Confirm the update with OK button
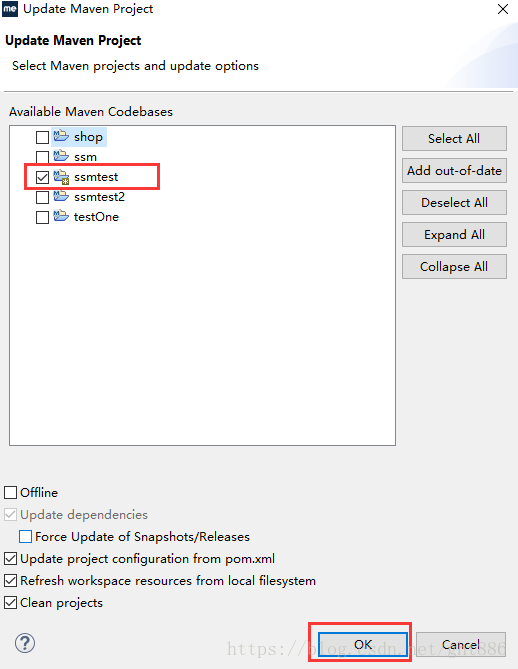The width and height of the screenshot is (518, 669). [363, 644]
